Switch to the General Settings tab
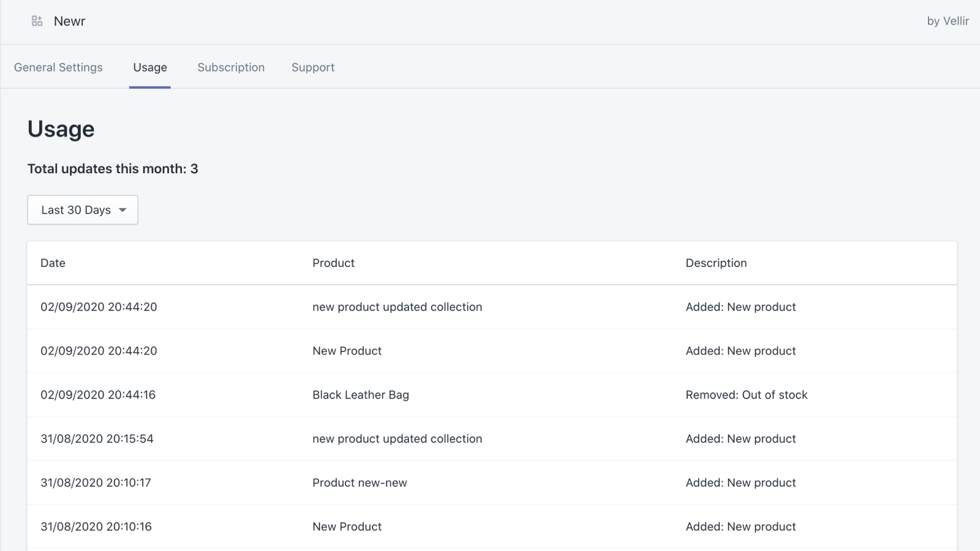Screen dimensions: 980x551 coord(58,67)
